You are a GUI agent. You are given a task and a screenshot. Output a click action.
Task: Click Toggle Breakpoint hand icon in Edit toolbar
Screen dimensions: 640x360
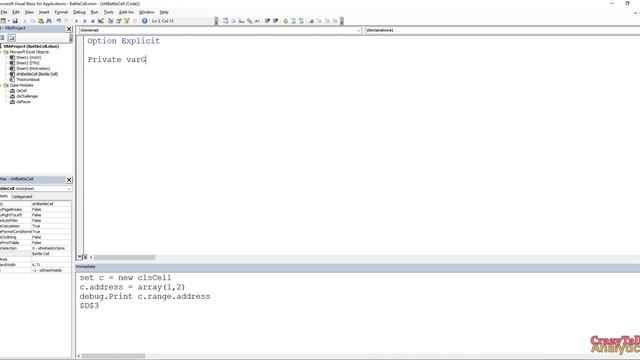pyautogui.click(x=285, y=21)
